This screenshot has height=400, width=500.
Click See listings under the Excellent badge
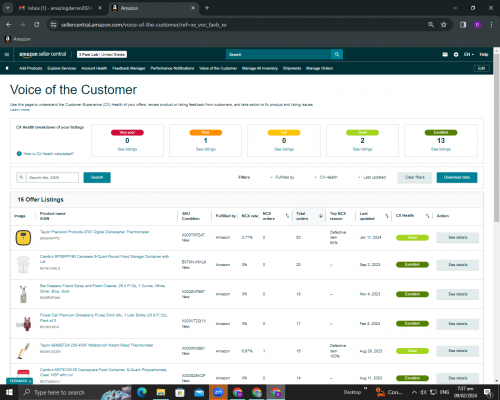point(441,149)
